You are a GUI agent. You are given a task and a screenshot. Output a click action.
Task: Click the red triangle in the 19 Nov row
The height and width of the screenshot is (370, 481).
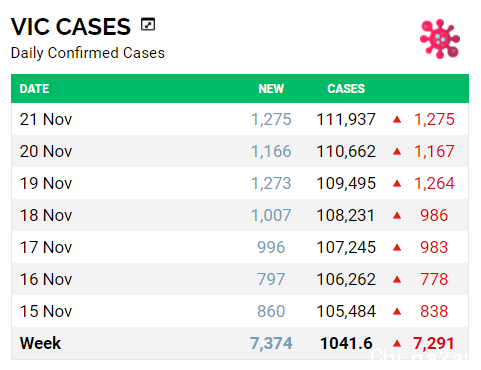tap(397, 183)
